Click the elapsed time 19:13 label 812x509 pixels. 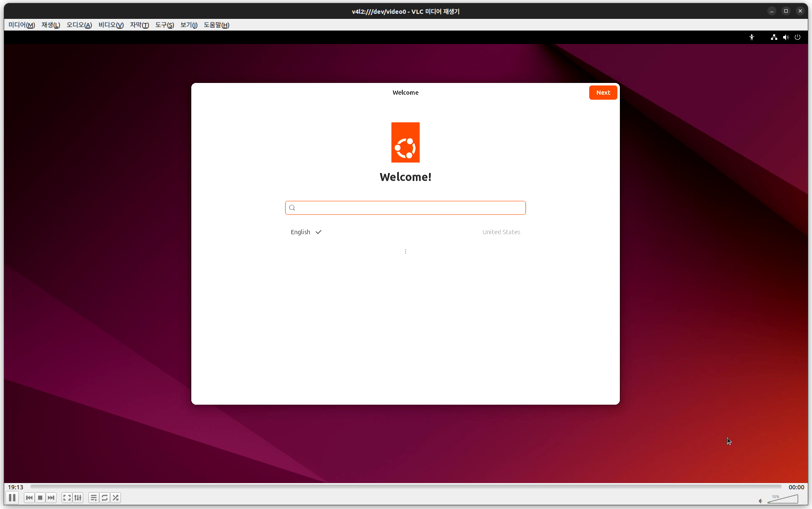point(15,487)
